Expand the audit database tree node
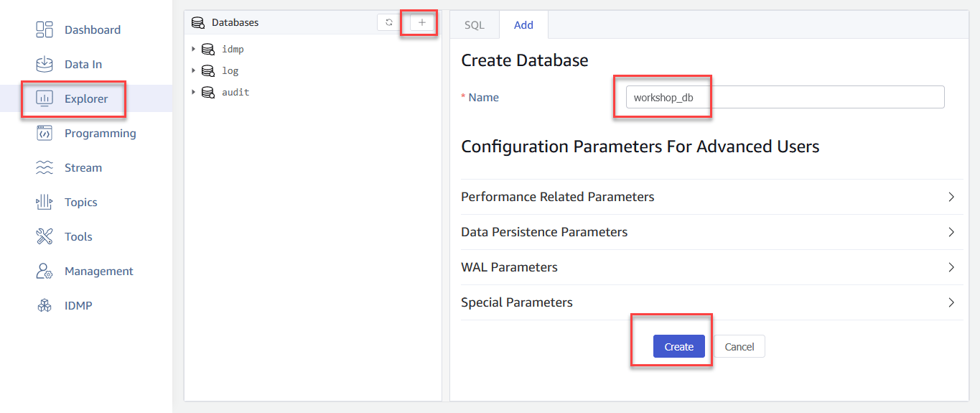980x413 pixels. tap(193, 92)
